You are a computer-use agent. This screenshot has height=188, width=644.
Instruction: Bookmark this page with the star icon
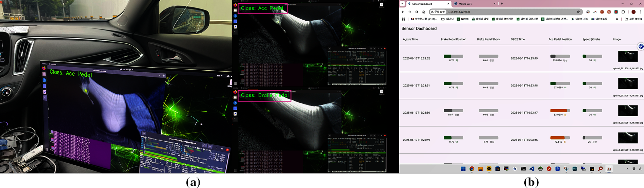pyautogui.click(x=578, y=12)
